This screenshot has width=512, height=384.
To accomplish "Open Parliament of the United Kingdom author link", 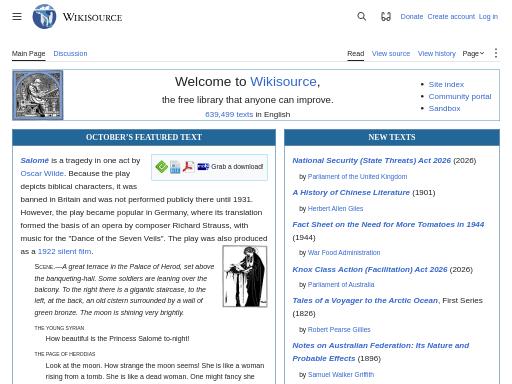I will click(x=357, y=177).
